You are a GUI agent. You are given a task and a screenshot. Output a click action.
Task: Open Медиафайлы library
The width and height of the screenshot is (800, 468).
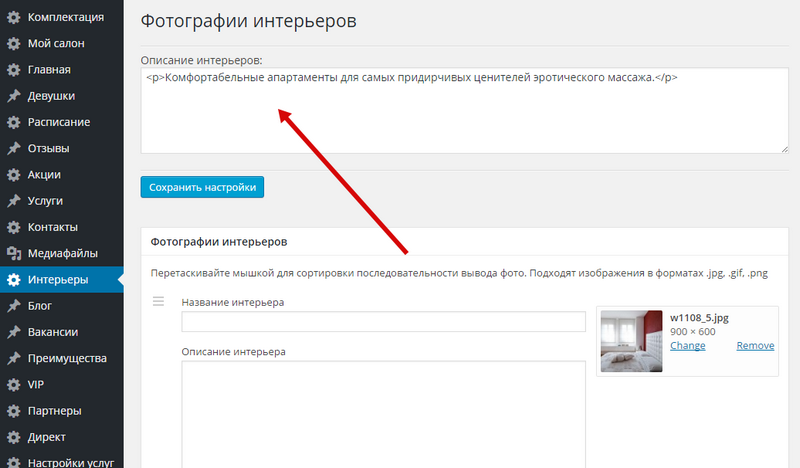point(62,253)
